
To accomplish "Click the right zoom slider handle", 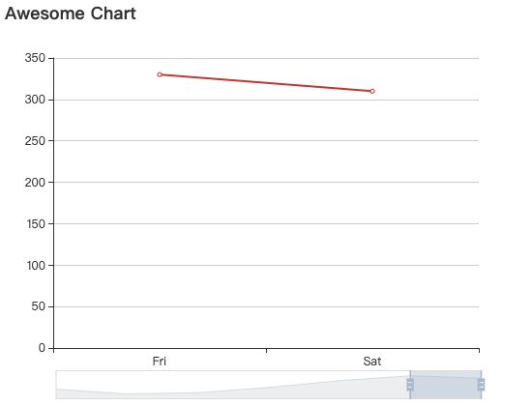I will [x=481, y=385].
